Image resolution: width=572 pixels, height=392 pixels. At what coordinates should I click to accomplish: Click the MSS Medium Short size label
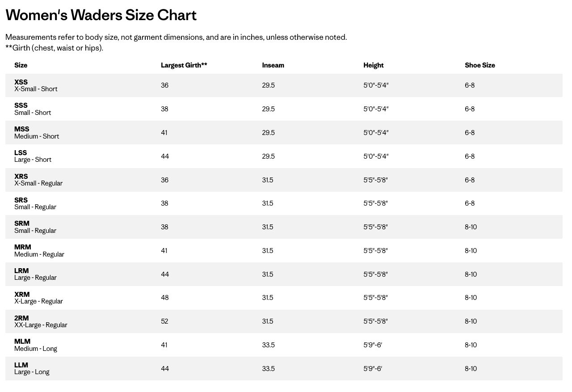pyautogui.click(x=37, y=133)
